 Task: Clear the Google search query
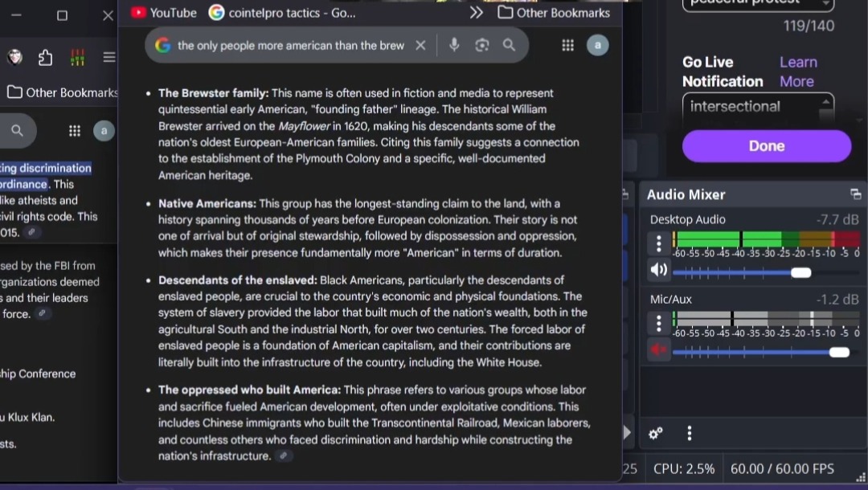(x=420, y=45)
